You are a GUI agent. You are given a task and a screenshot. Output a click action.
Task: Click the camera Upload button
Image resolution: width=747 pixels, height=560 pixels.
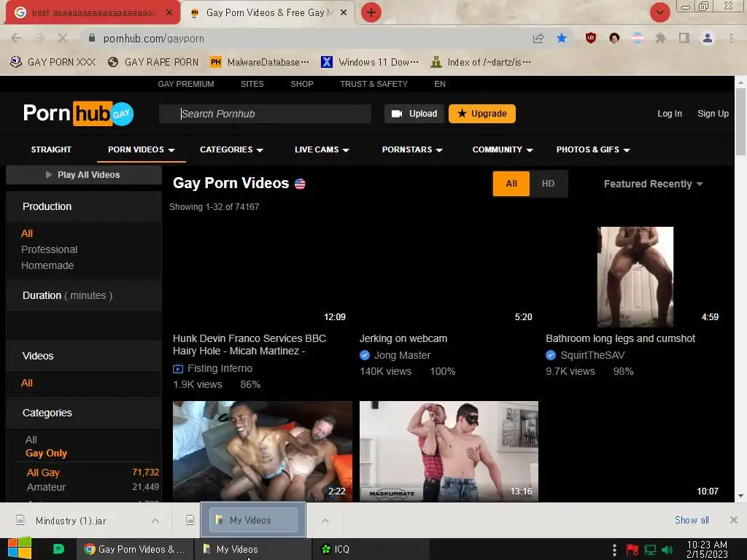[x=414, y=114]
